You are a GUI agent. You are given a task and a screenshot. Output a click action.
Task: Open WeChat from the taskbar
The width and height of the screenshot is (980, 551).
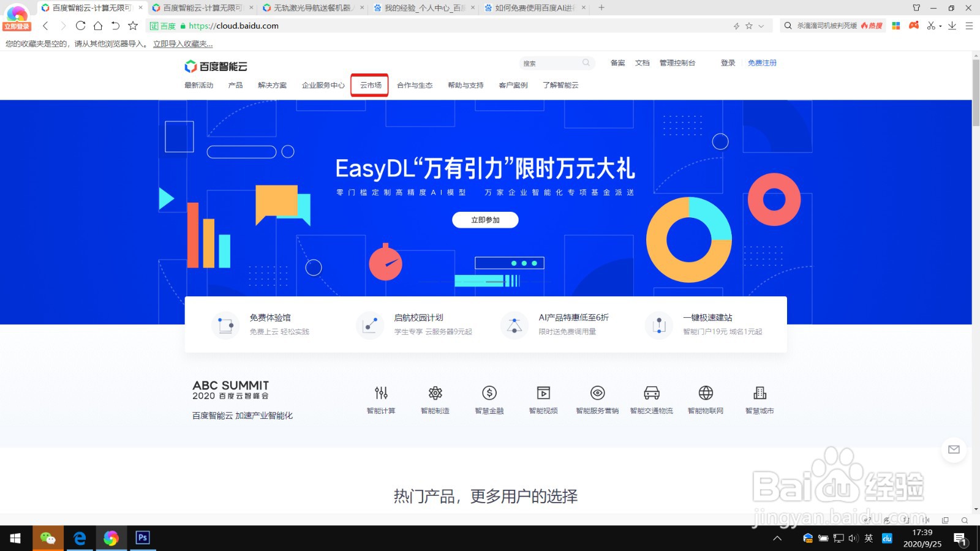click(x=48, y=538)
